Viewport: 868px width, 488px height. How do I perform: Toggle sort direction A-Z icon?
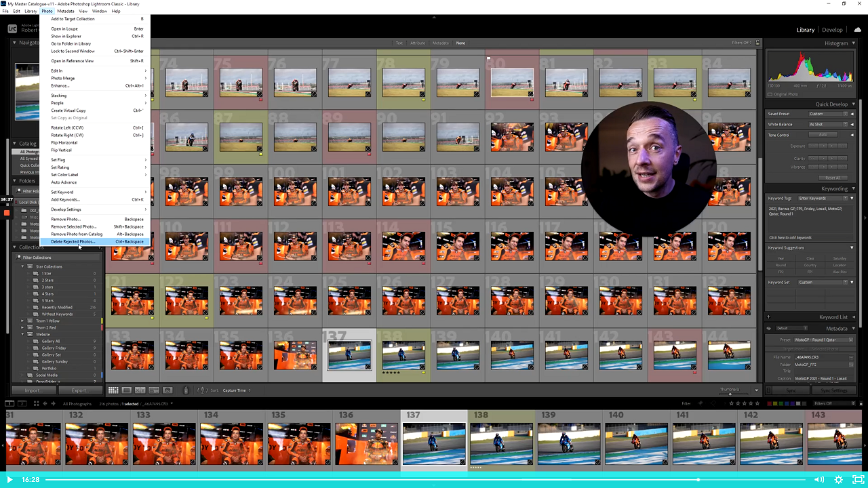point(202,390)
